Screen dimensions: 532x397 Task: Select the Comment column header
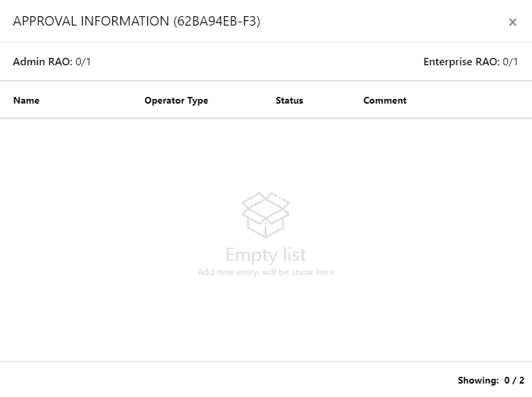(385, 100)
